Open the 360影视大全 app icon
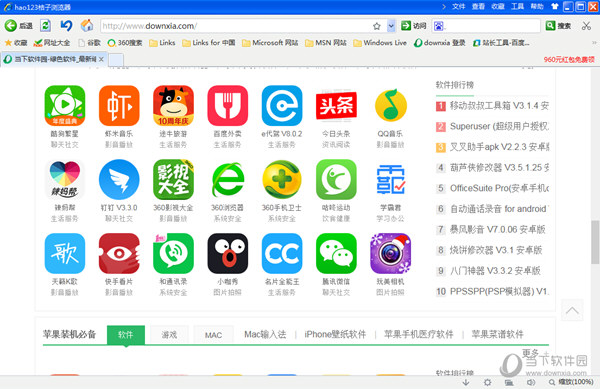 [x=173, y=179]
